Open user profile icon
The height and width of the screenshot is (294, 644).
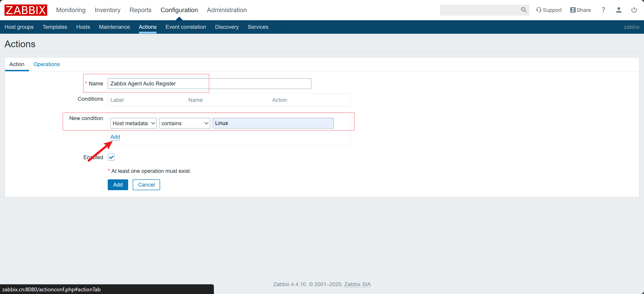click(619, 10)
